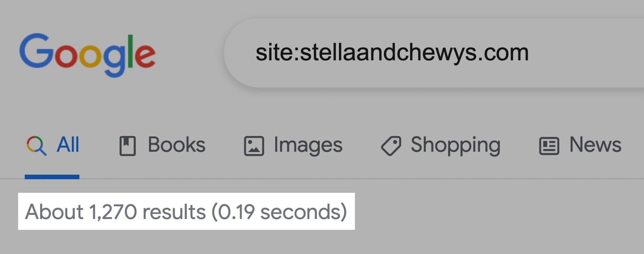This screenshot has width=644, height=254.
Task: Select the All search tab label
Action: [68, 145]
